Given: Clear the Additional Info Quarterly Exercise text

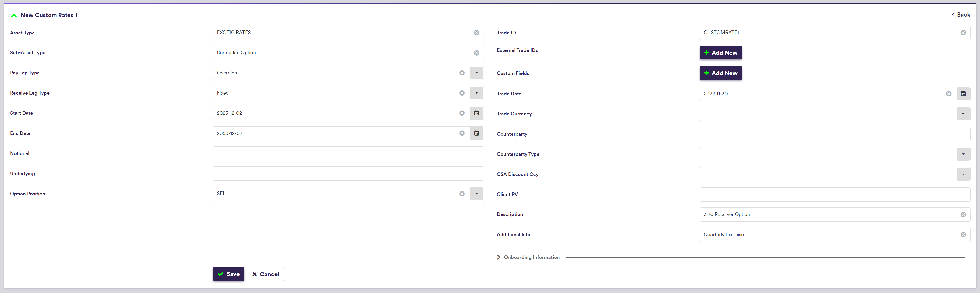Looking at the screenshot, I should coord(963,235).
